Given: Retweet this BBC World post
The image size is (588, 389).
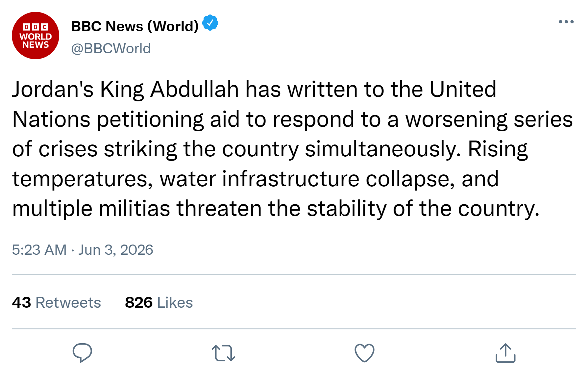Looking at the screenshot, I should click(x=223, y=353).
